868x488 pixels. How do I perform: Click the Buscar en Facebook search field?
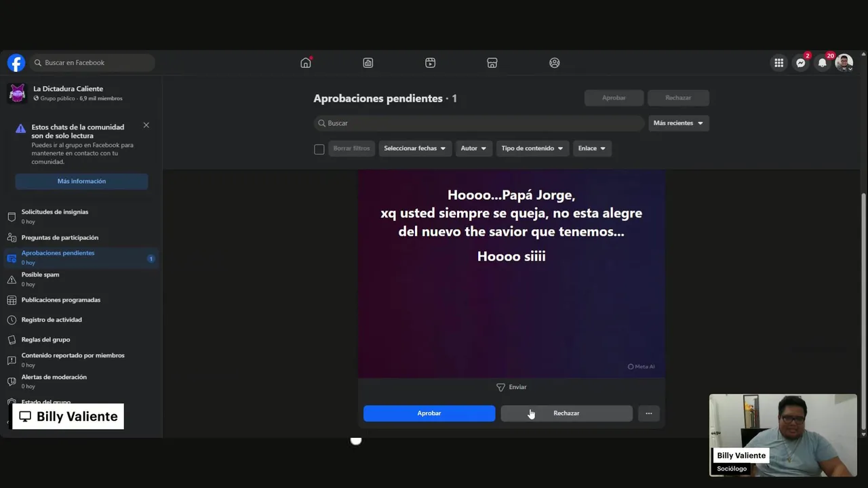tap(92, 63)
